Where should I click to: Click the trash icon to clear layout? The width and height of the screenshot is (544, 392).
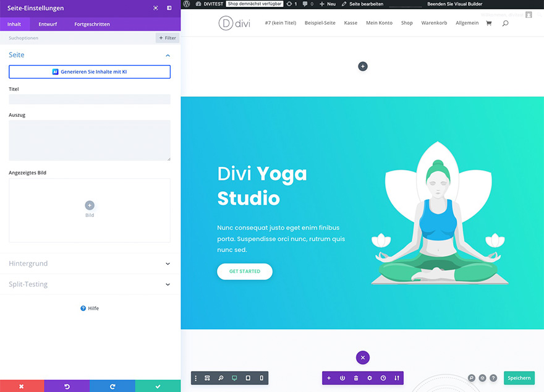coord(356,378)
